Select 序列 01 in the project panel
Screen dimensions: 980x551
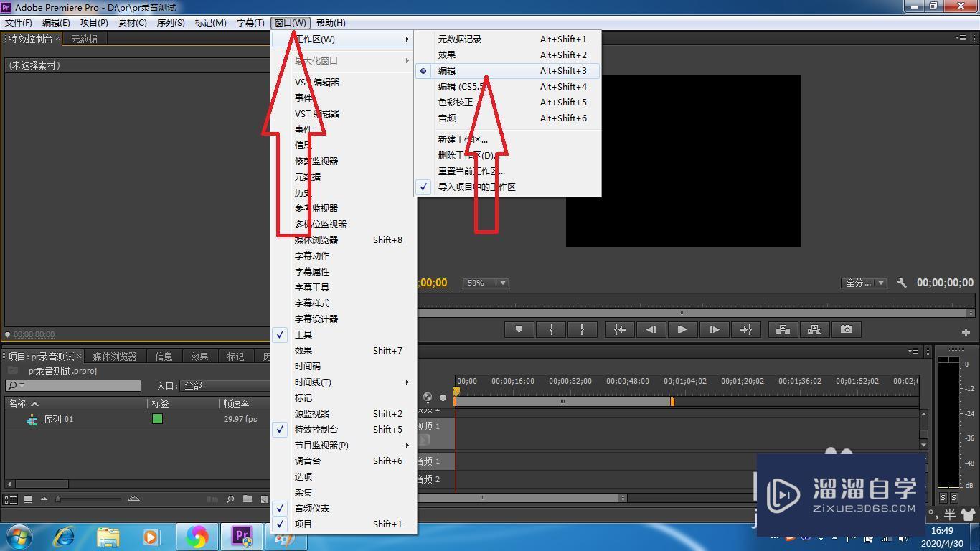point(57,419)
